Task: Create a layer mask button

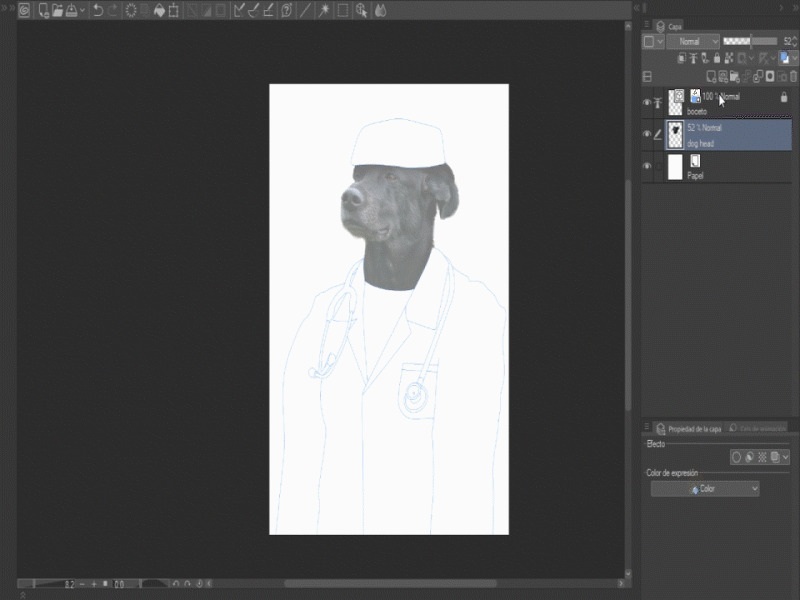Action: point(770,77)
